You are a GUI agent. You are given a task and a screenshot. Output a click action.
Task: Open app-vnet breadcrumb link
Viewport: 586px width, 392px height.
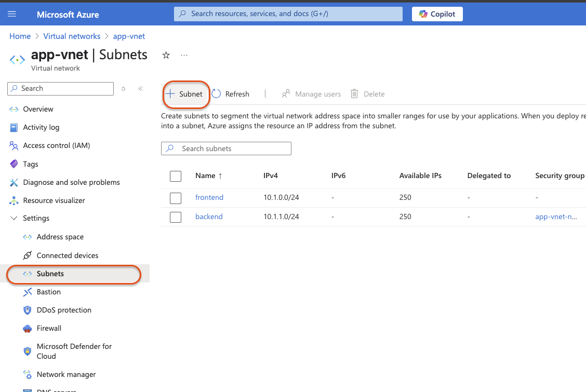(129, 36)
